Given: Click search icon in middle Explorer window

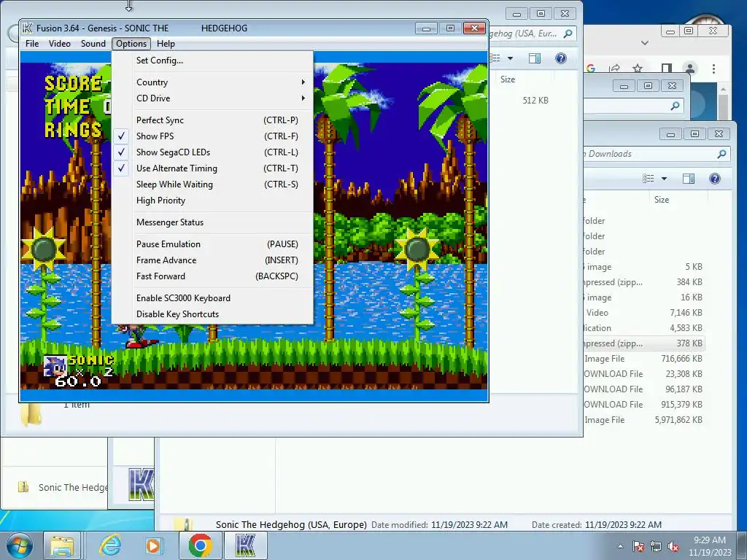Looking at the screenshot, I should click(675, 106).
